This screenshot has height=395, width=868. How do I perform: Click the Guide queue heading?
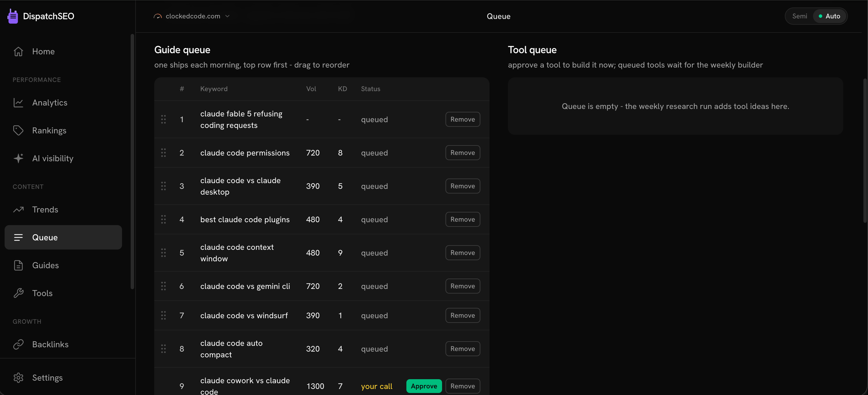pos(182,50)
